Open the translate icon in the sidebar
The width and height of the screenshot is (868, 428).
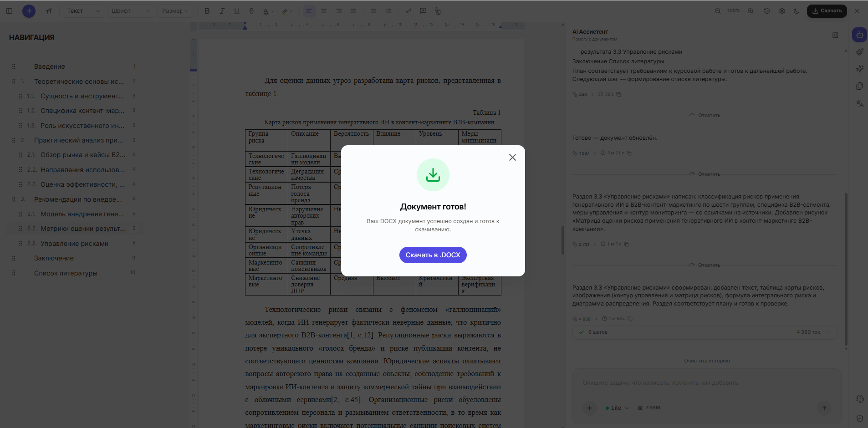pos(860,103)
